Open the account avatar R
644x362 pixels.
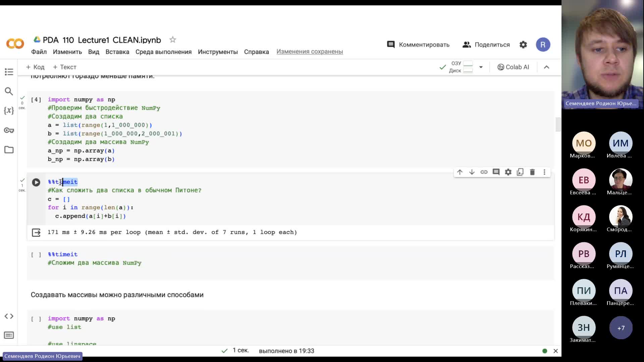tap(543, 45)
